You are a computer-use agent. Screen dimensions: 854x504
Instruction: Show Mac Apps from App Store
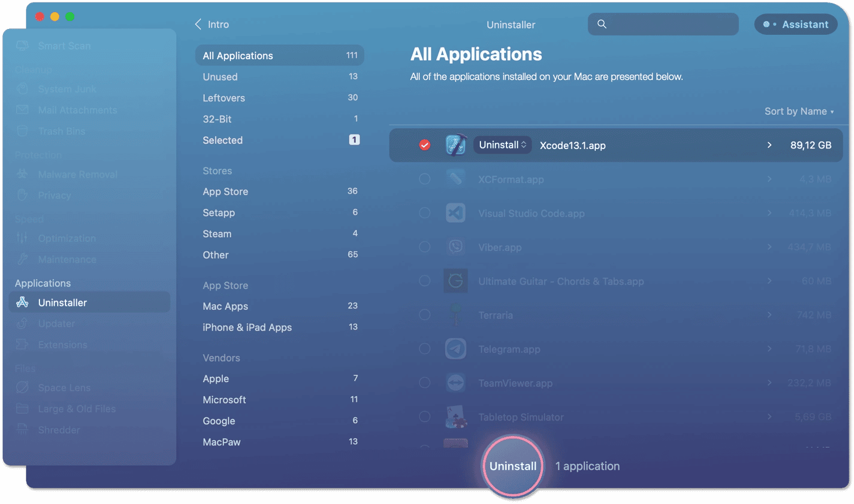pos(280,306)
